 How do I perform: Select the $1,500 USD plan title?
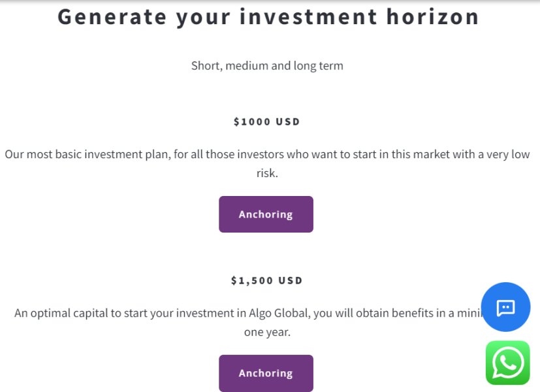[x=266, y=280]
